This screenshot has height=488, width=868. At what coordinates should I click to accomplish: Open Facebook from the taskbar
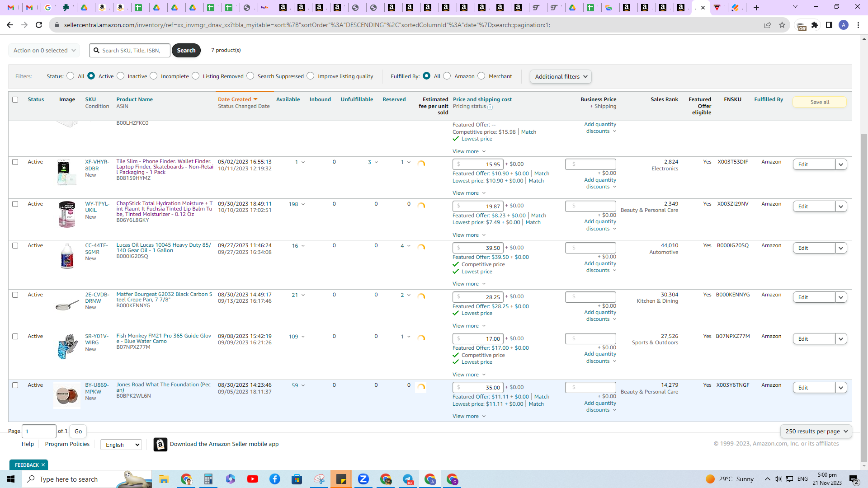click(275, 479)
